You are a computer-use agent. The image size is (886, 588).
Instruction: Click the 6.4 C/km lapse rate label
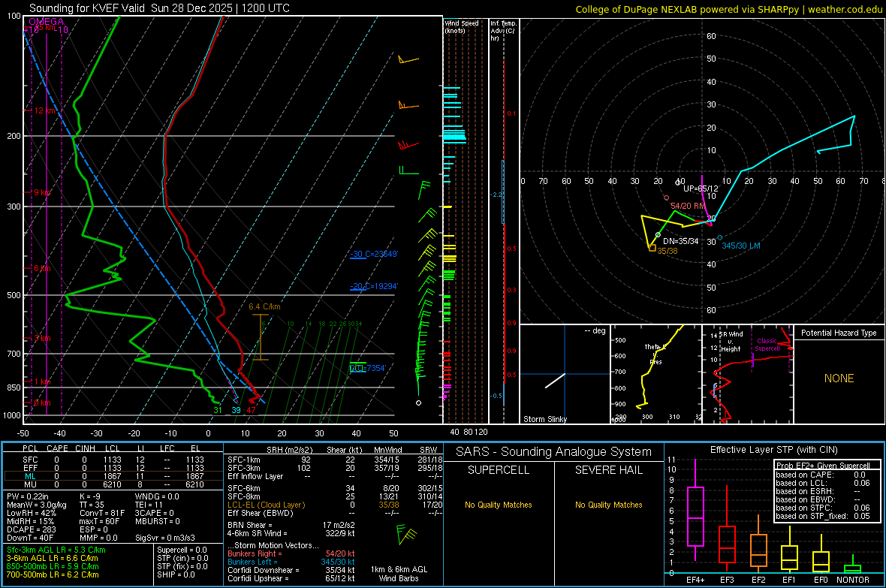(264, 306)
